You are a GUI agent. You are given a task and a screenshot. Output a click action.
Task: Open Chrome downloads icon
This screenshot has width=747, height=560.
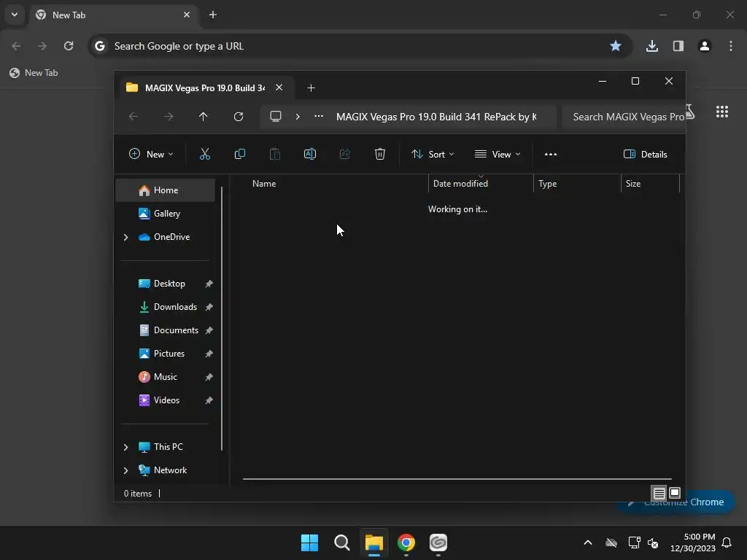click(x=651, y=46)
